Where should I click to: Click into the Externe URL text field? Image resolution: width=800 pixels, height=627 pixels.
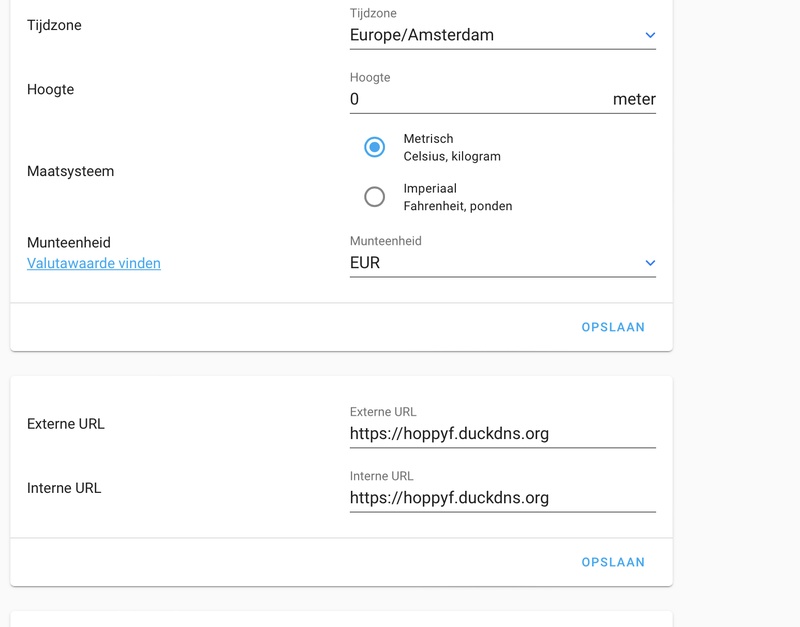click(502, 434)
